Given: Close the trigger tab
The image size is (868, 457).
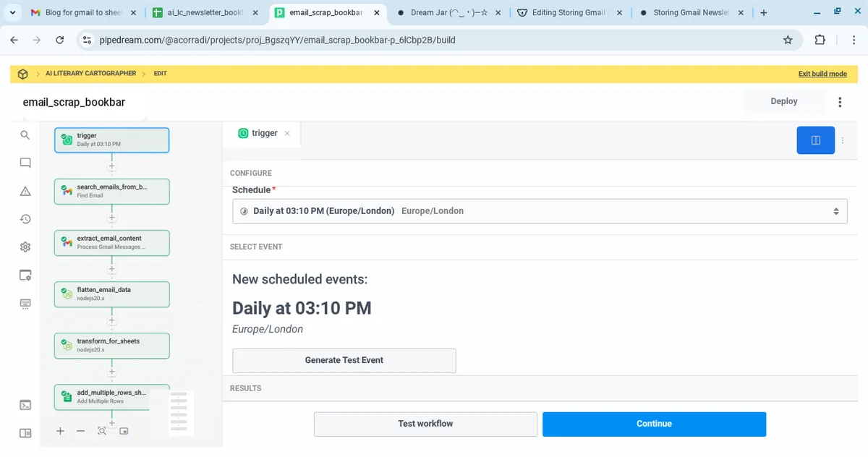Looking at the screenshot, I should click(x=287, y=133).
